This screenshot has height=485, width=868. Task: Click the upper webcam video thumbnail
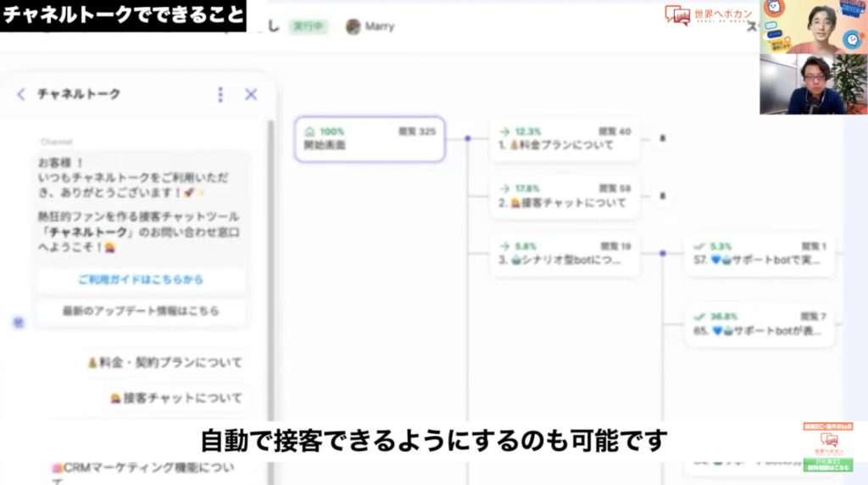[x=814, y=26]
